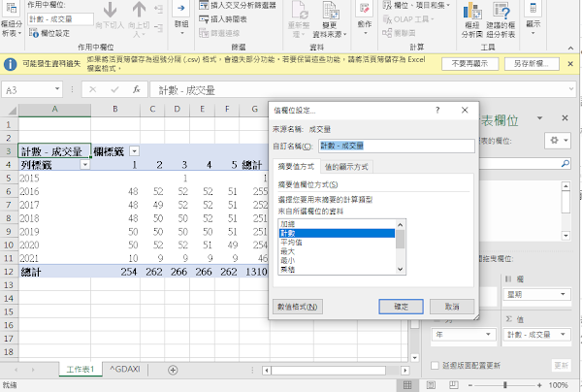Click the collapse field icon beside drill arrows
The width and height of the screenshot is (582, 392).
tap(158, 27)
